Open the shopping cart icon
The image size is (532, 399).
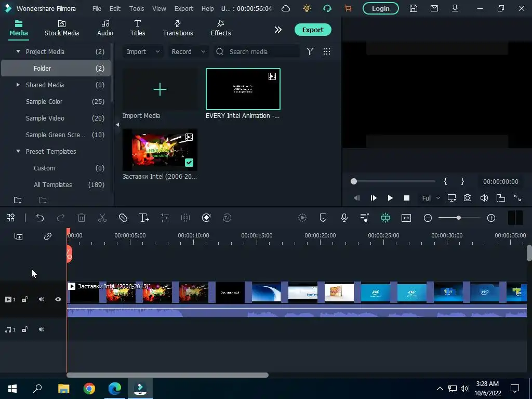coord(348,8)
